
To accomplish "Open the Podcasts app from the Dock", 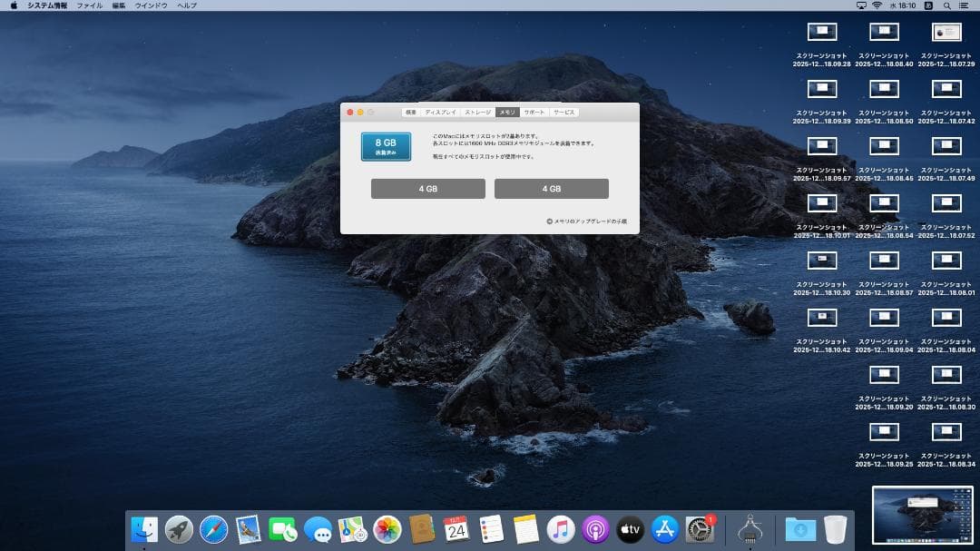I will [595, 529].
